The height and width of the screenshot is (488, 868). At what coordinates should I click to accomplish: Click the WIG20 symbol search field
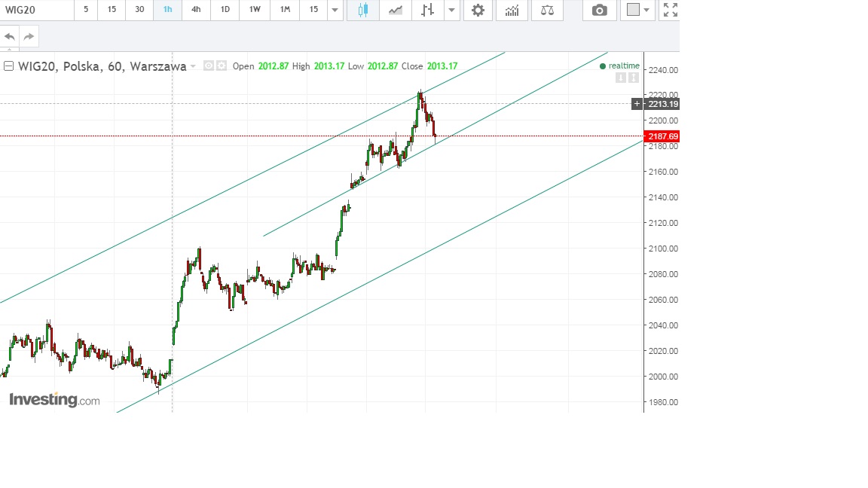point(36,10)
